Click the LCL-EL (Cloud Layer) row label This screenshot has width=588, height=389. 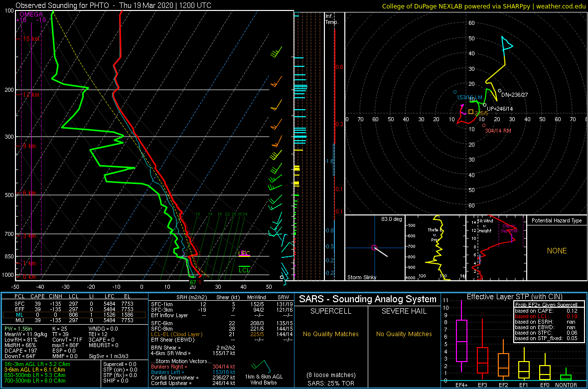point(176,334)
